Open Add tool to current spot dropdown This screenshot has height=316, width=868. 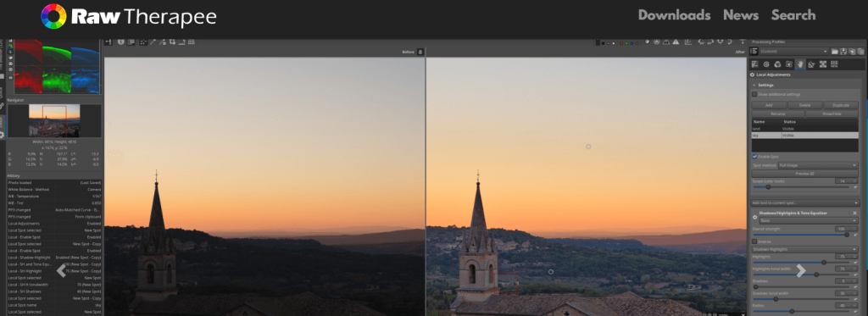pyautogui.click(x=805, y=202)
